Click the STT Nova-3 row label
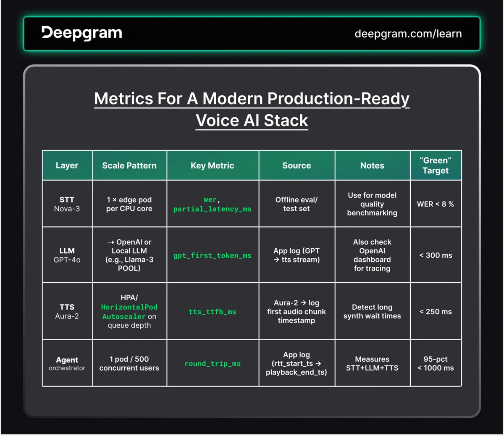The height and width of the screenshot is (436, 504). pyautogui.click(x=67, y=204)
